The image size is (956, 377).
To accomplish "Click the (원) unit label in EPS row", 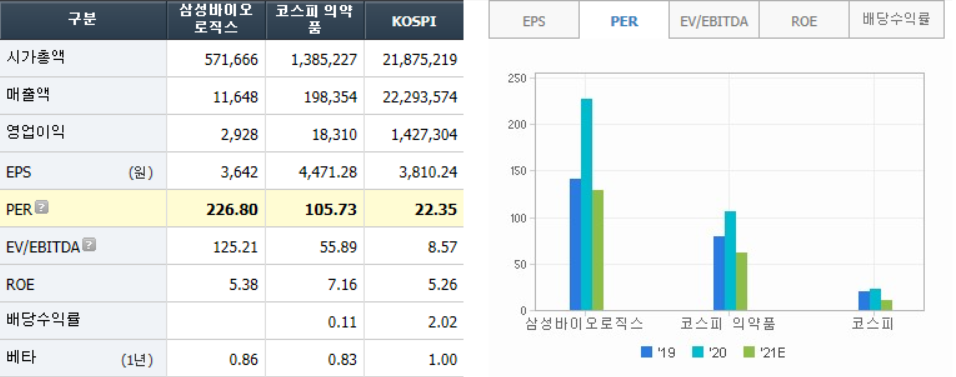I will click(x=141, y=173).
